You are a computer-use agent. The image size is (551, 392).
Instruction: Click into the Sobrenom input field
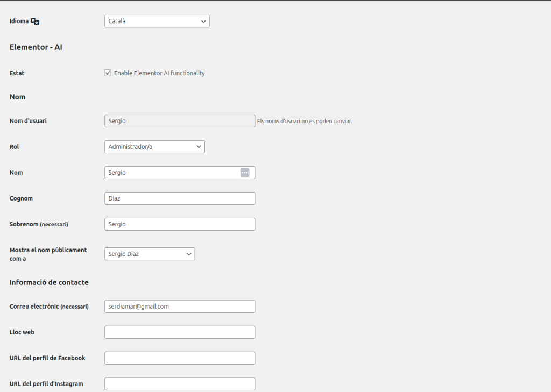click(x=180, y=224)
